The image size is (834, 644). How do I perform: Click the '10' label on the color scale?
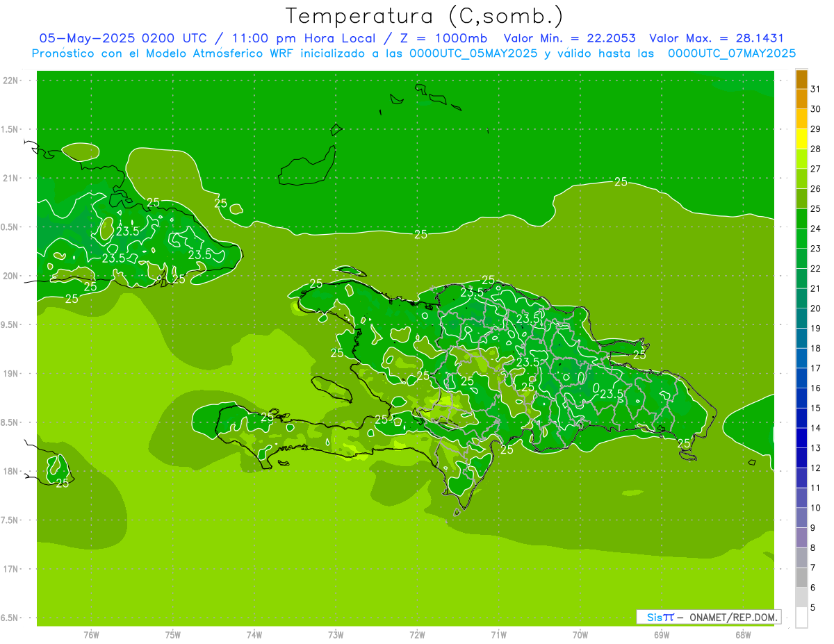(816, 508)
